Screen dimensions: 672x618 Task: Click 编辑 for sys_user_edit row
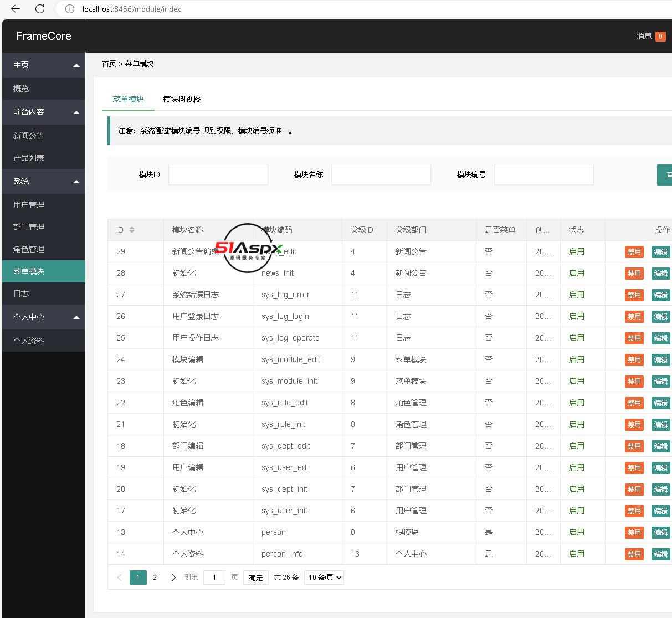click(x=661, y=468)
